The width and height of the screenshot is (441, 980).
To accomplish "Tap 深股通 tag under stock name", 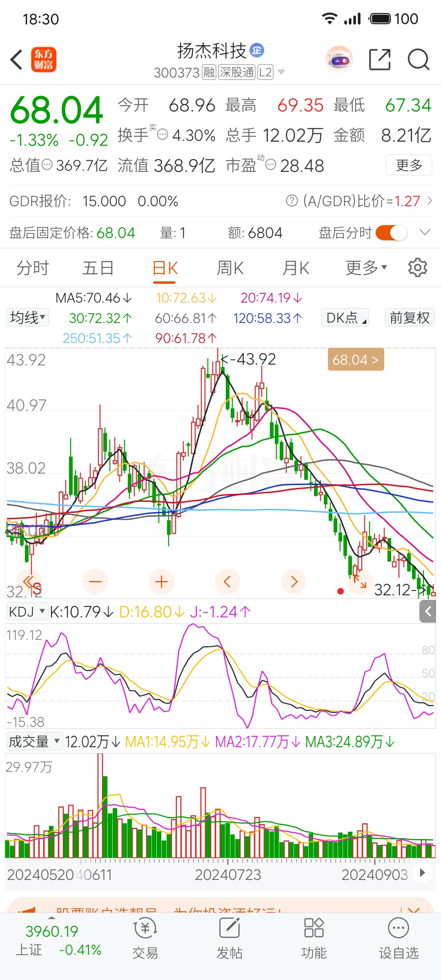I will (237, 73).
